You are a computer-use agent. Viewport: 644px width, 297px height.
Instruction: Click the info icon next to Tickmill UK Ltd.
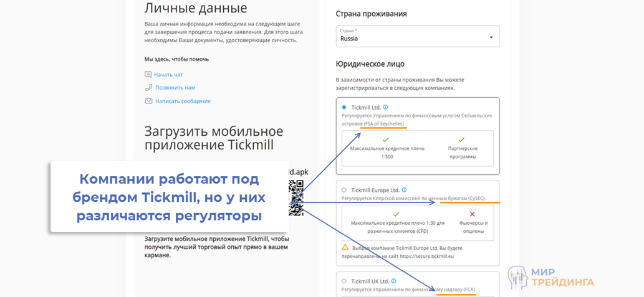[394, 281]
